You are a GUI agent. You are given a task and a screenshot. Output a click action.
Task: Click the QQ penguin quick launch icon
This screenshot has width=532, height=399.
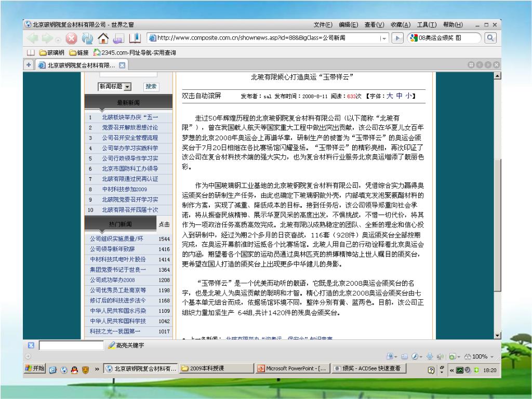point(74,370)
